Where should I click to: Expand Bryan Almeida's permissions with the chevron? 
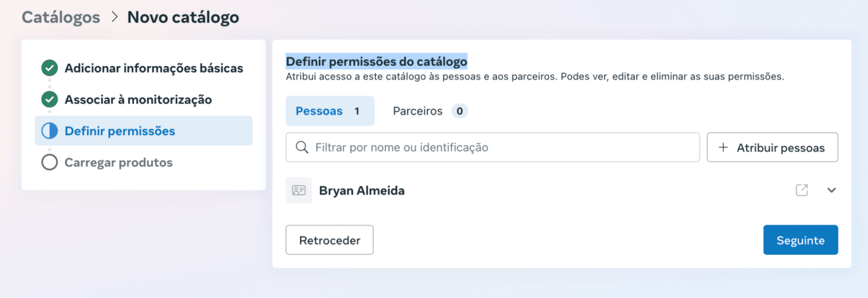(x=831, y=190)
